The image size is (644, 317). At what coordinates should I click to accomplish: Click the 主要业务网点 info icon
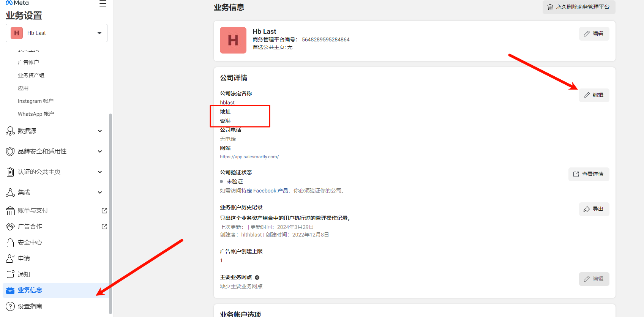click(257, 278)
